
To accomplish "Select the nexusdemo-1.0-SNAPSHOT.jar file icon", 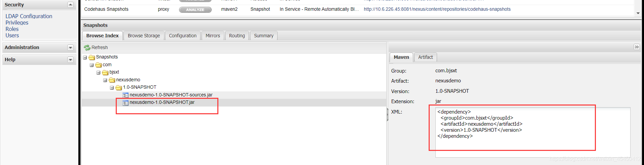I will 126,103.
